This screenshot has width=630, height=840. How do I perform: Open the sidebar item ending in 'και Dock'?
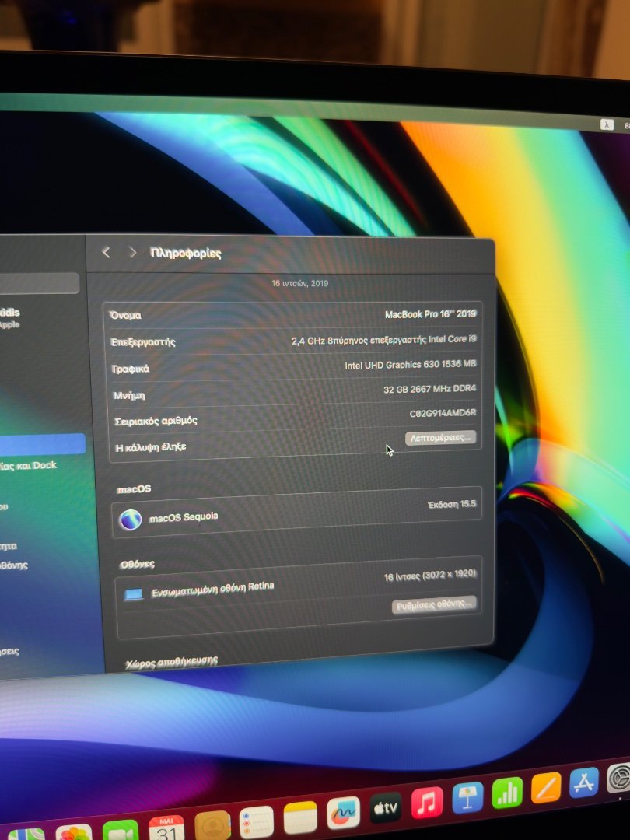coord(29,466)
